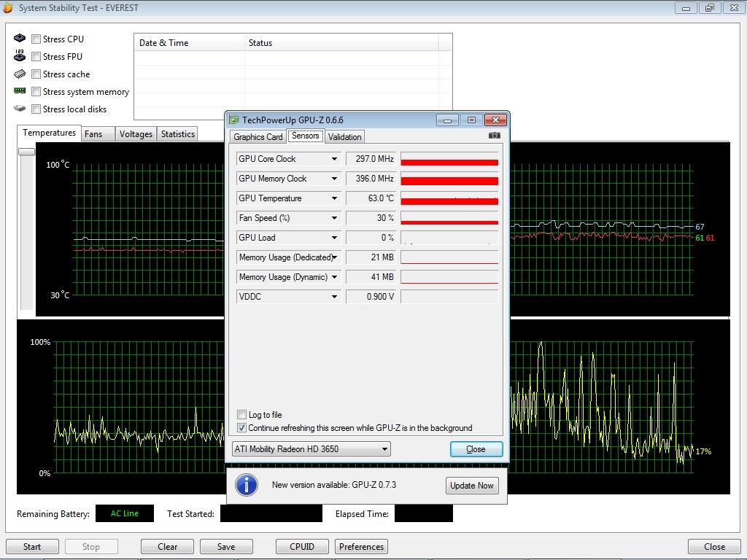Click the Status column header

coord(341,43)
